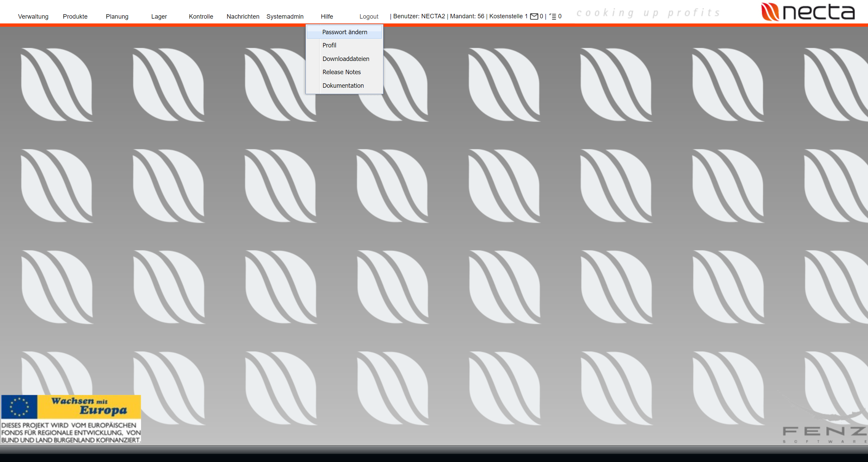The image size is (868, 462).
Task: Expand the Systemadmin menu
Action: (285, 17)
